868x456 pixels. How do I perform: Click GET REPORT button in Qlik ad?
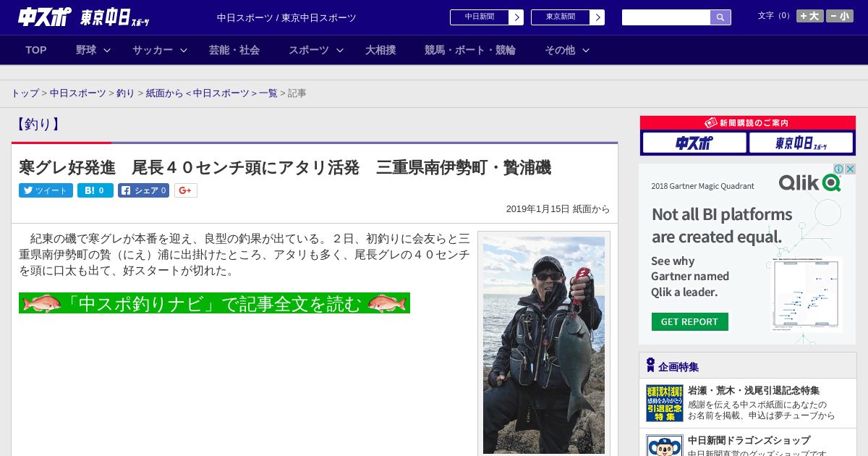click(689, 322)
